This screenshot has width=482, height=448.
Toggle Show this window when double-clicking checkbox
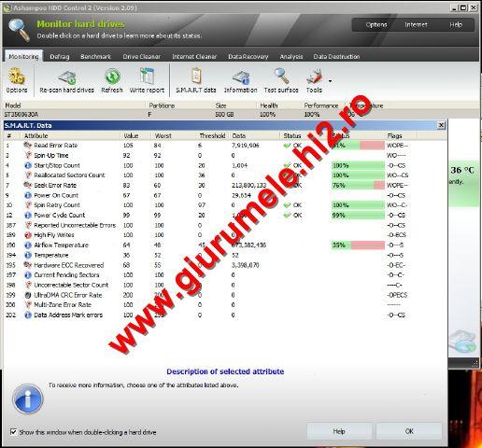[x=13, y=432]
